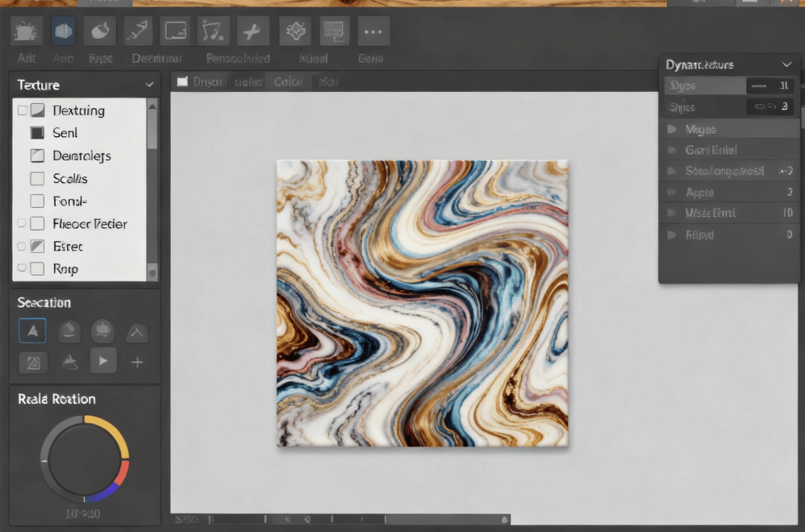This screenshot has height=532, width=805.
Task: Select the pen tool icon above Deterrar
Action: click(x=139, y=31)
